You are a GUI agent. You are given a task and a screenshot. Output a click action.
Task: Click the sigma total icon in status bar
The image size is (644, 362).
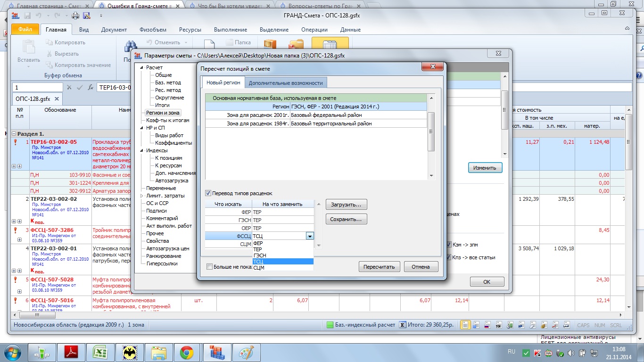click(403, 325)
